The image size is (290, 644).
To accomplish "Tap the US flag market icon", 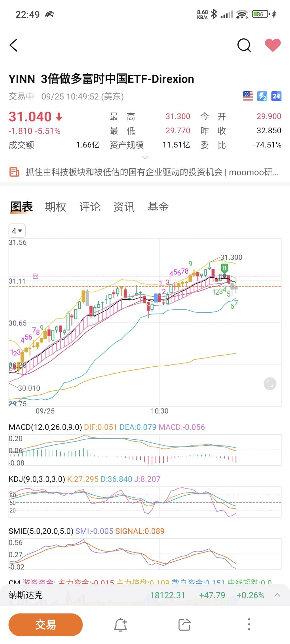I will (248, 96).
